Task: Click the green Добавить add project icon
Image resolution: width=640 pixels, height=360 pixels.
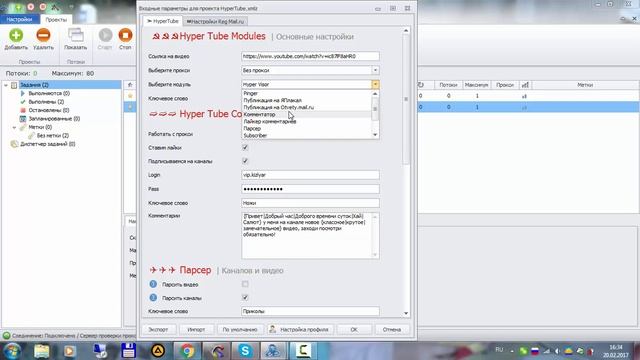Action: 16,36
